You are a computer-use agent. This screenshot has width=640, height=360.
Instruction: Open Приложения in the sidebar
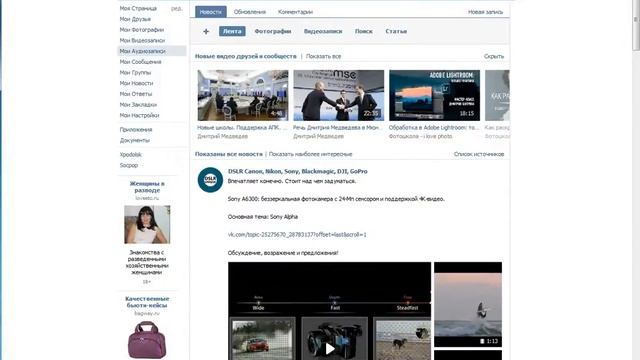click(136, 129)
